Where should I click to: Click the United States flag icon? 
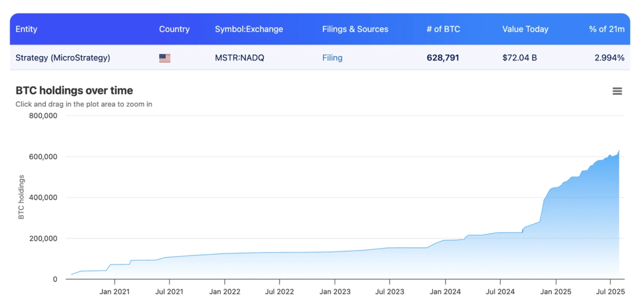point(164,58)
